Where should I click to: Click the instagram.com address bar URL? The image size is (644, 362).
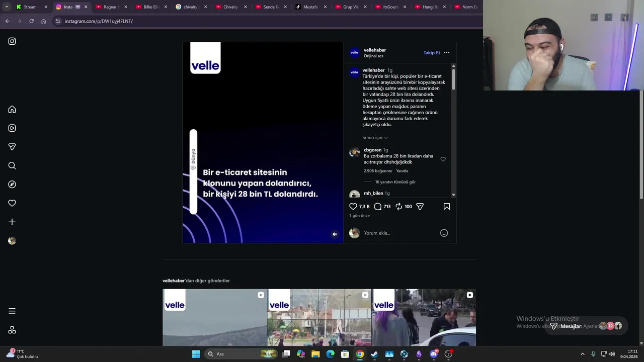tap(99, 21)
